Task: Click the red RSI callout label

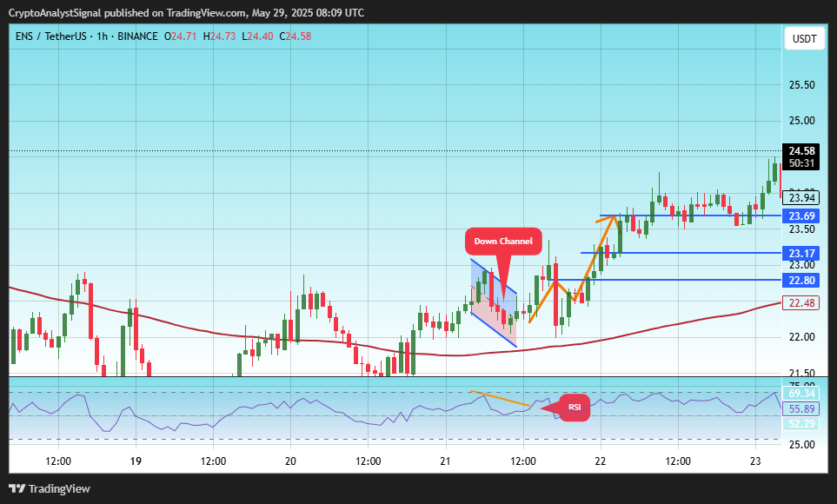Action: 575,408
